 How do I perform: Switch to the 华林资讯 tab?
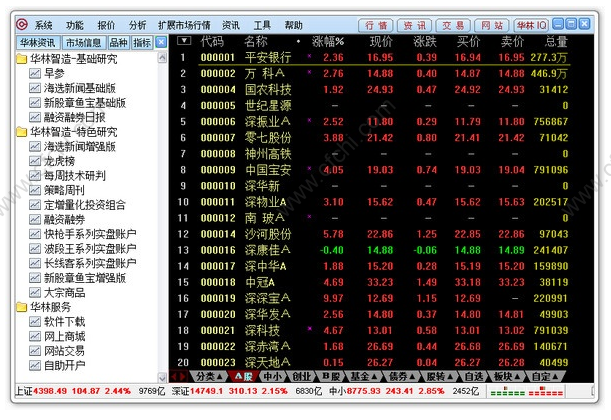click(38, 42)
